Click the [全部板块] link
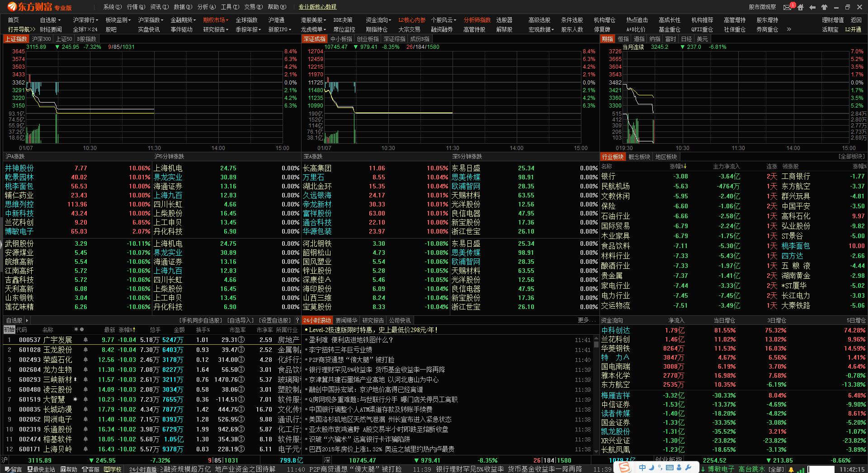 (851, 157)
